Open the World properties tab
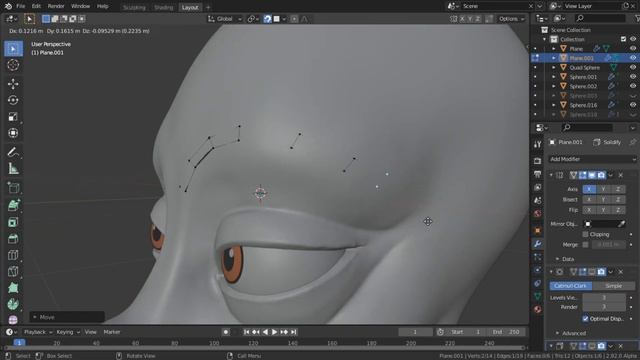This screenshot has width=640, height=360. coord(538,213)
